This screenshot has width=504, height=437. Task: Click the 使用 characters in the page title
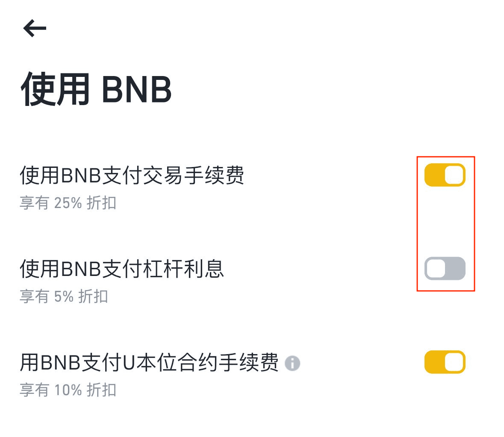[x=55, y=90]
